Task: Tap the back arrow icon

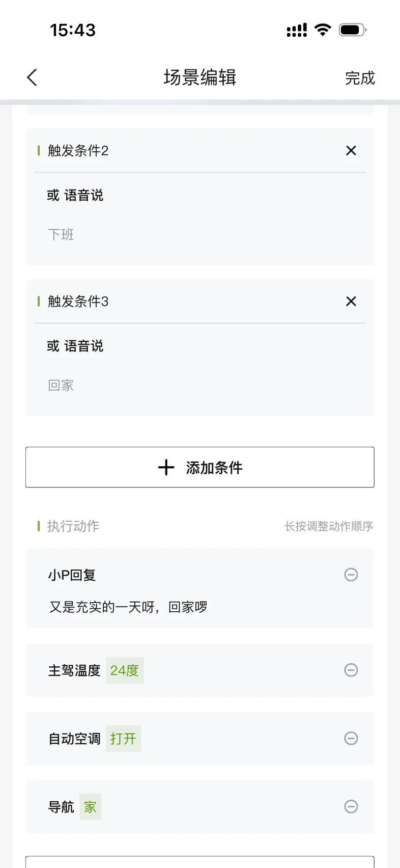Action: (x=32, y=78)
